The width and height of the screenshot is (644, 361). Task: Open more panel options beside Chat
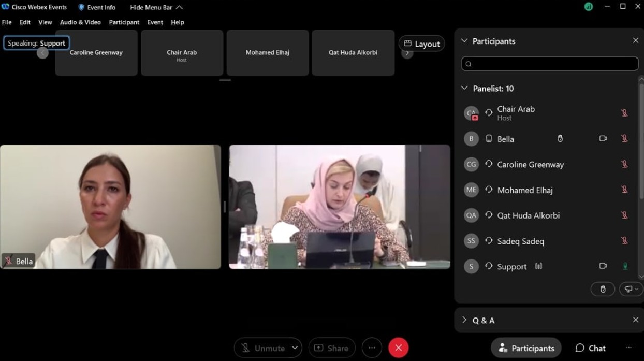click(628, 348)
